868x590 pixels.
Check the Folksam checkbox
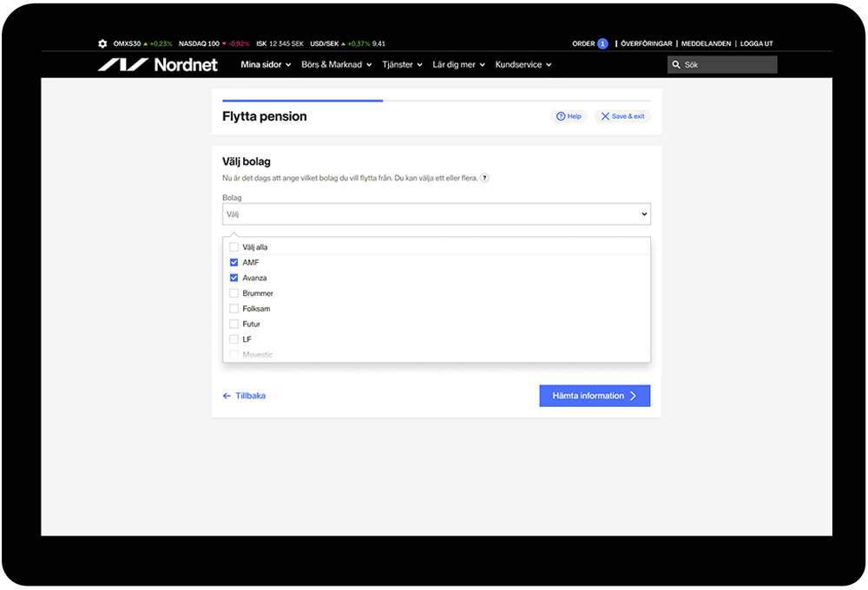coord(234,309)
